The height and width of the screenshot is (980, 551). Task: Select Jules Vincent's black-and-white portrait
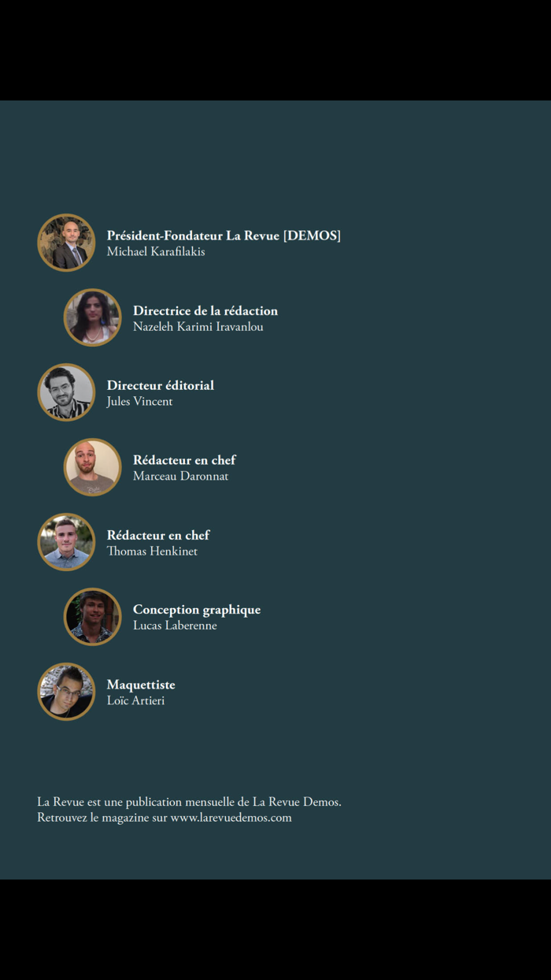click(66, 392)
